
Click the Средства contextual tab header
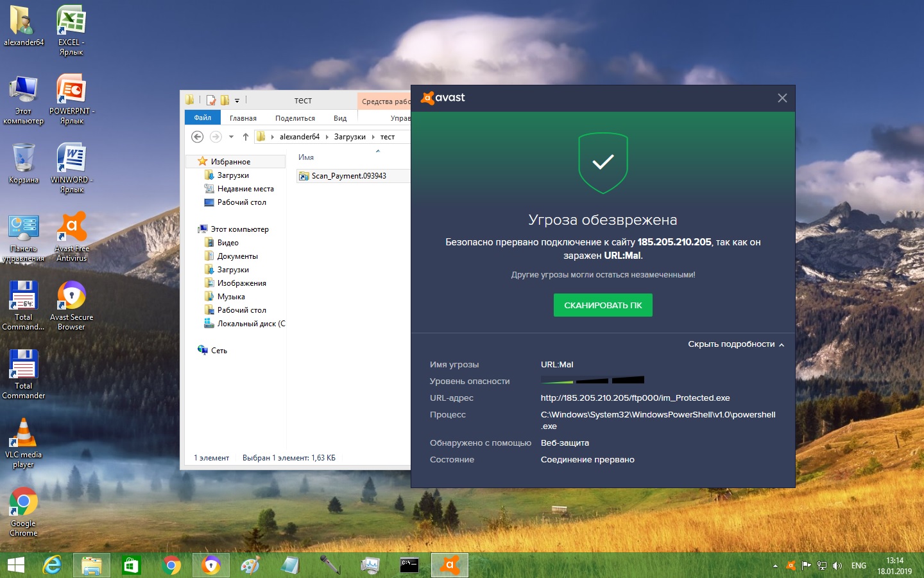tap(384, 101)
